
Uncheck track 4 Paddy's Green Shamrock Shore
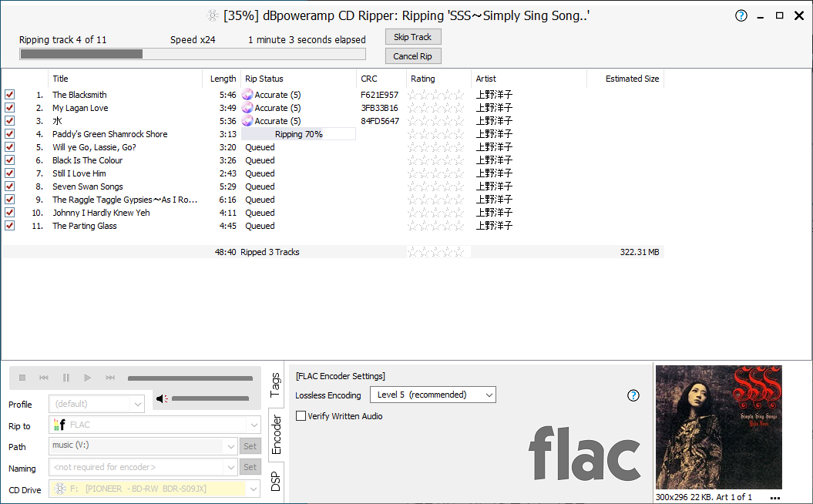(10, 134)
